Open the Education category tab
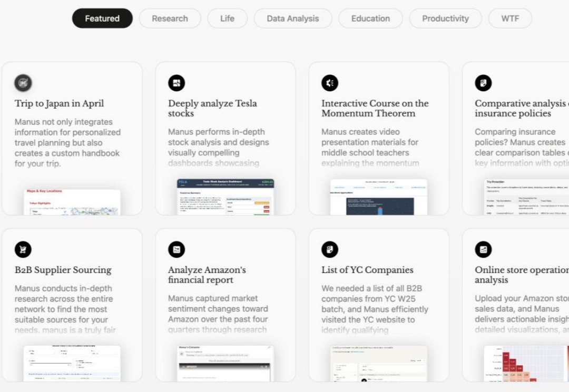Image resolution: width=569 pixels, height=392 pixels. coord(370,18)
